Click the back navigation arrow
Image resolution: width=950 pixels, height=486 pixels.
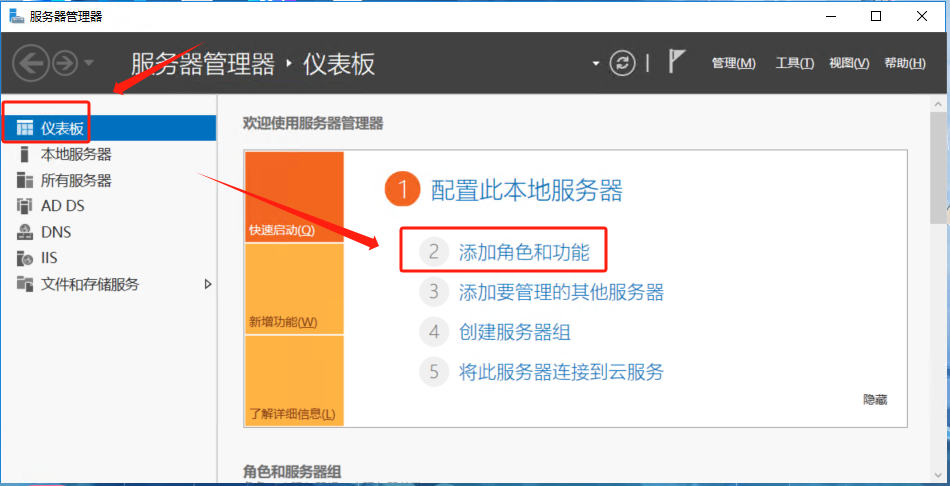pyautogui.click(x=30, y=63)
